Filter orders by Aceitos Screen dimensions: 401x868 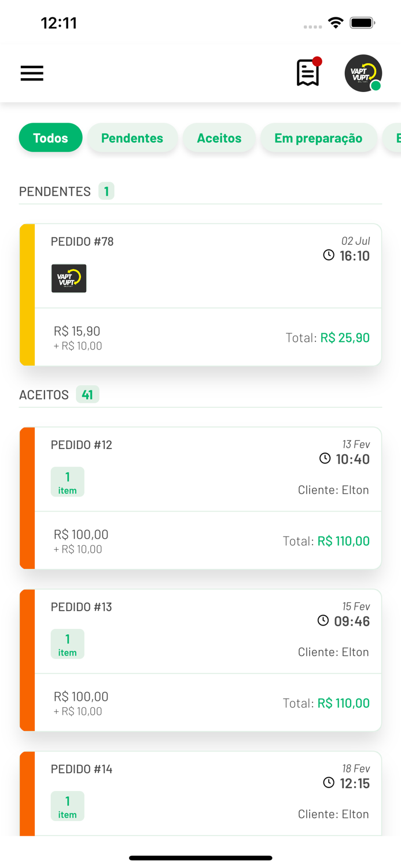click(219, 138)
